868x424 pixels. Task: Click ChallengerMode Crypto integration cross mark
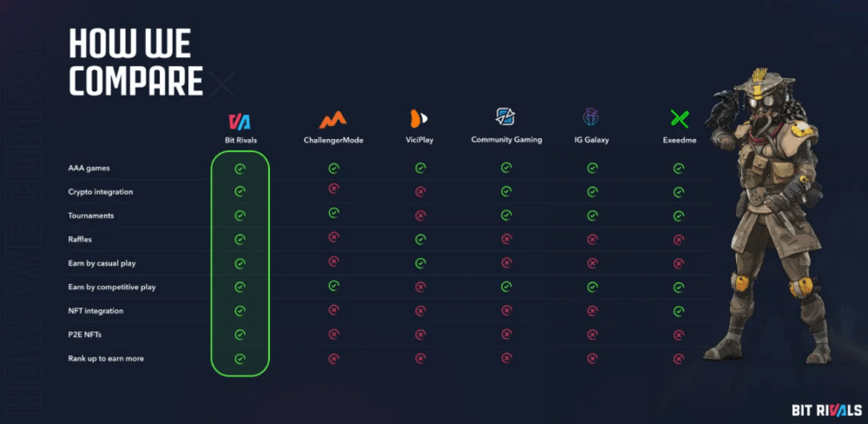[333, 189]
